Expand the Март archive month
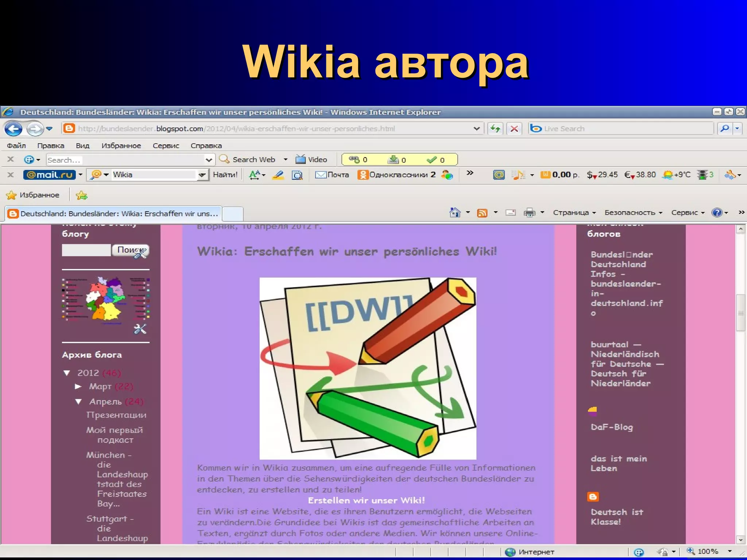This screenshot has height=560, width=747. (x=78, y=386)
